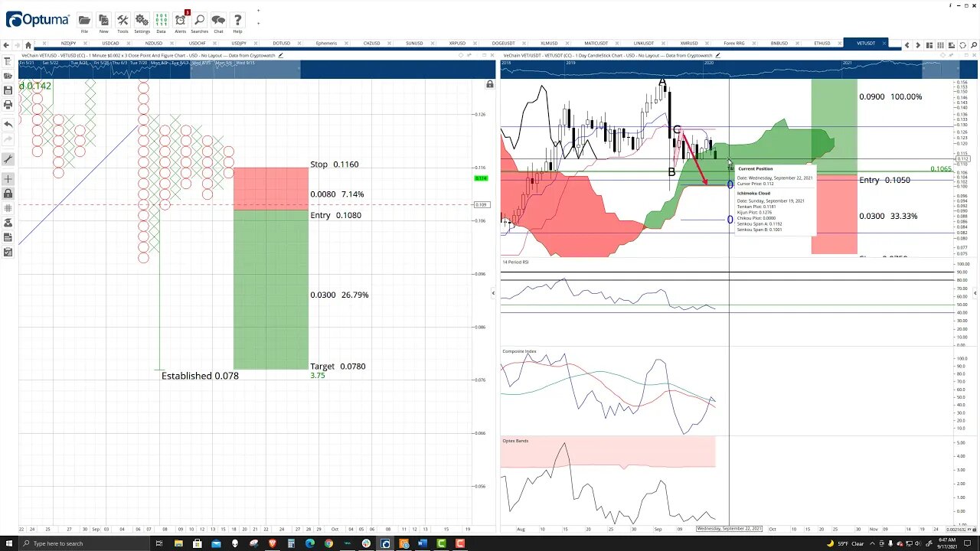Click the print icon in left sidebar
Image resolution: width=980 pixels, height=551 pixels.
(x=7, y=104)
